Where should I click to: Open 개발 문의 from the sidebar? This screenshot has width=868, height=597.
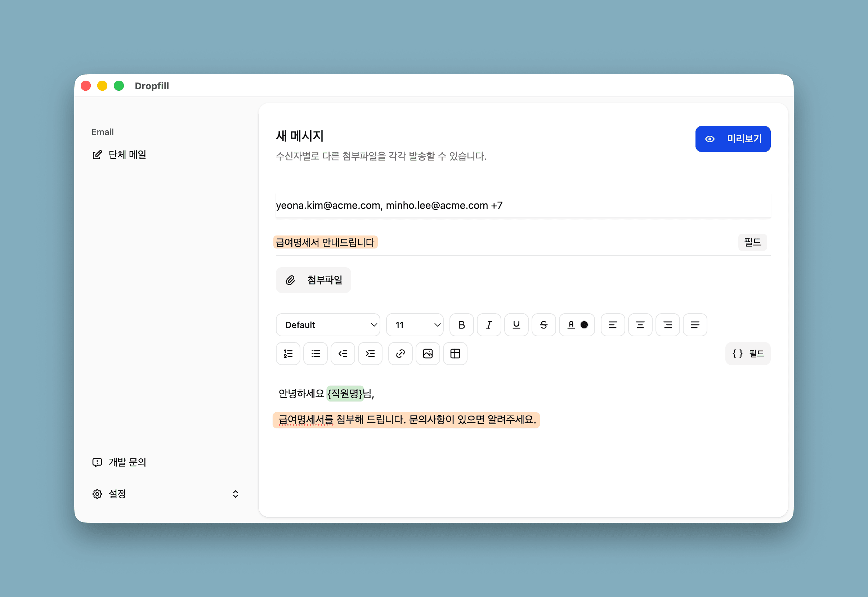pyautogui.click(x=127, y=462)
